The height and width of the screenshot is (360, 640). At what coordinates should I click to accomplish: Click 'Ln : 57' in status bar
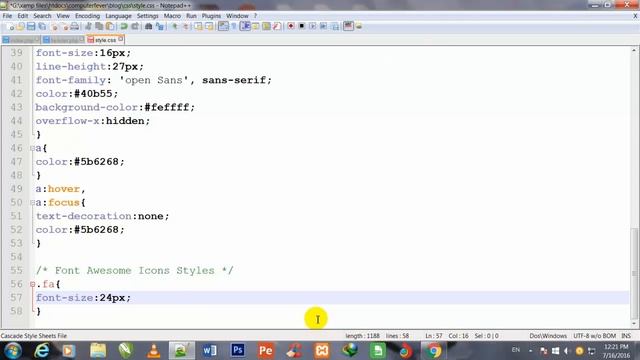[x=433, y=336]
